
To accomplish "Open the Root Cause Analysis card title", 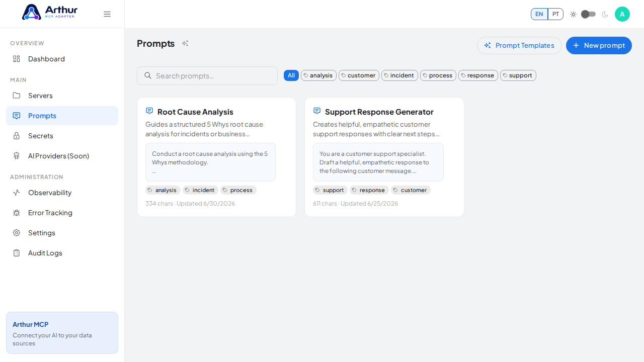I will (x=195, y=112).
